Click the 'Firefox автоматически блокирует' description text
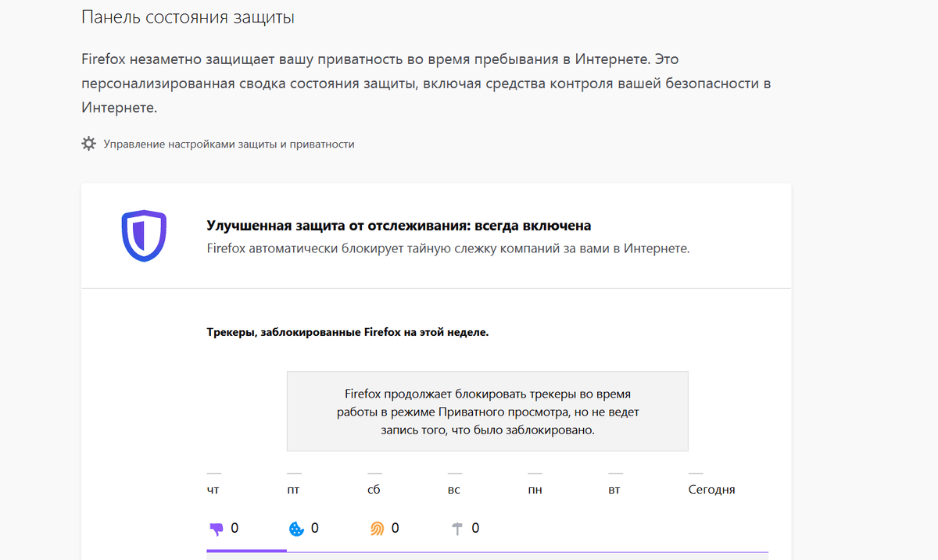This screenshot has height=560, width=938. pyautogui.click(x=448, y=249)
